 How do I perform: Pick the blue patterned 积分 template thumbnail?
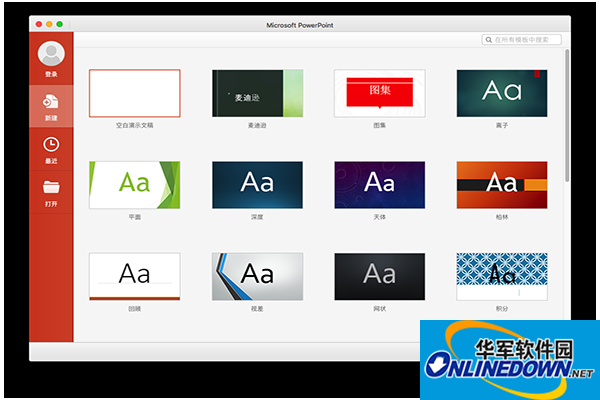click(502, 276)
